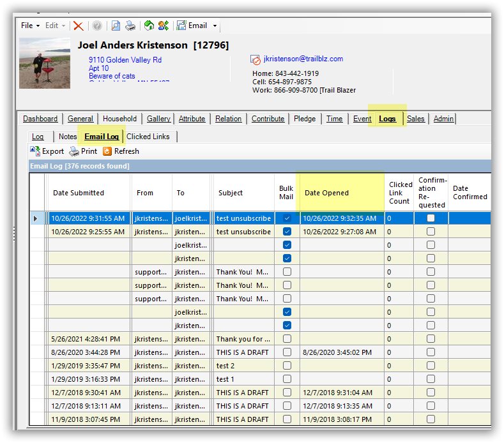The width and height of the screenshot is (504, 443).
Task: Click the red X delete icon
Action: [78, 26]
